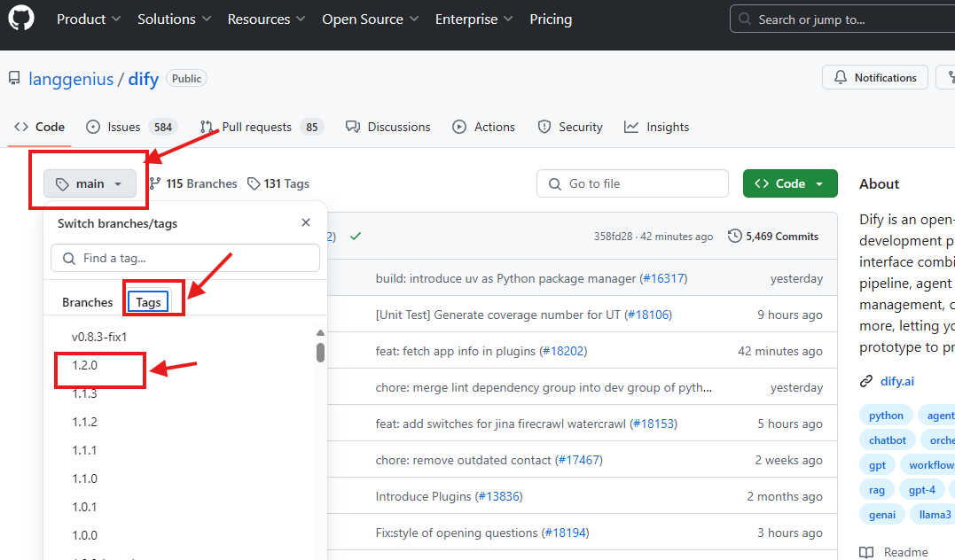This screenshot has height=560, width=955.
Task: Switch to the Issues tab
Action: (x=131, y=127)
